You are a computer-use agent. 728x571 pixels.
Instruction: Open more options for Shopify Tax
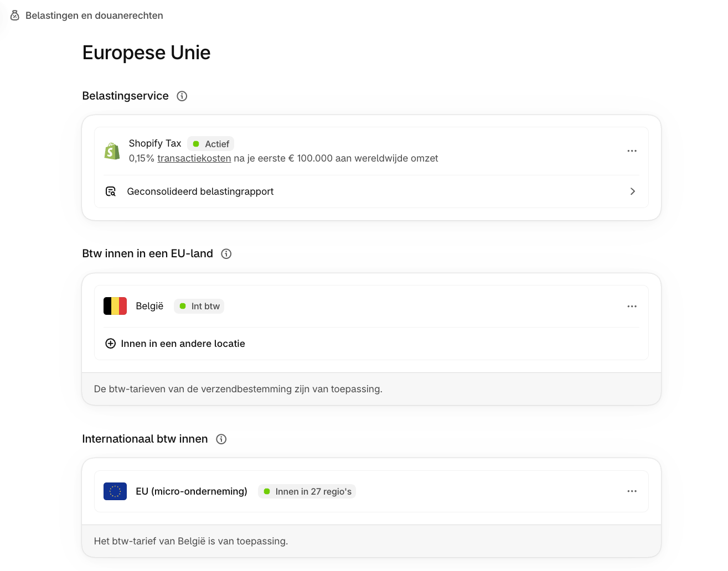632,150
